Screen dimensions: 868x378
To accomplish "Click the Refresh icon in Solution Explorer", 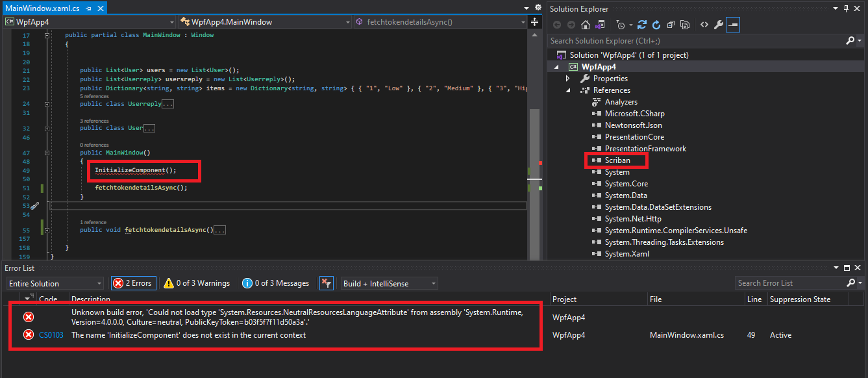I will coord(656,25).
